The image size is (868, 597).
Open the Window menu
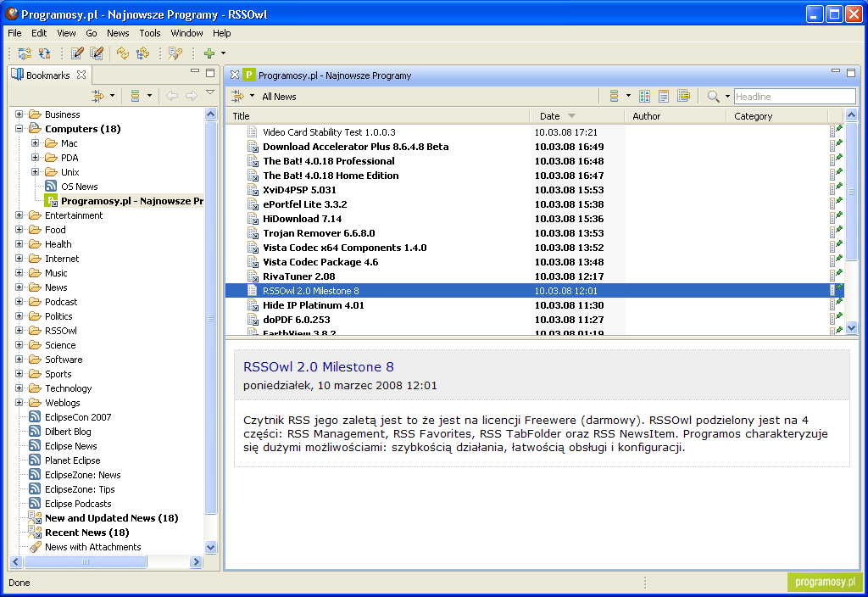coord(186,33)
